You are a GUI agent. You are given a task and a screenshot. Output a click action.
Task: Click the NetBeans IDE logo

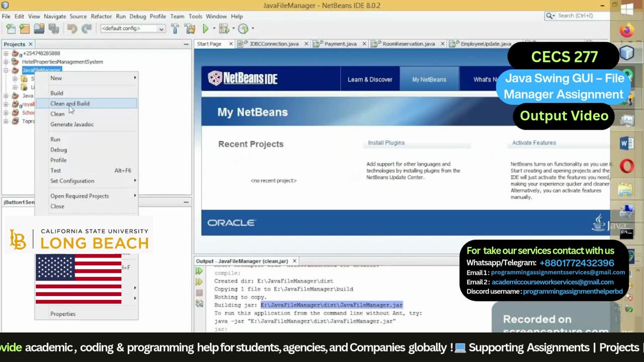(x=243, y=78)
